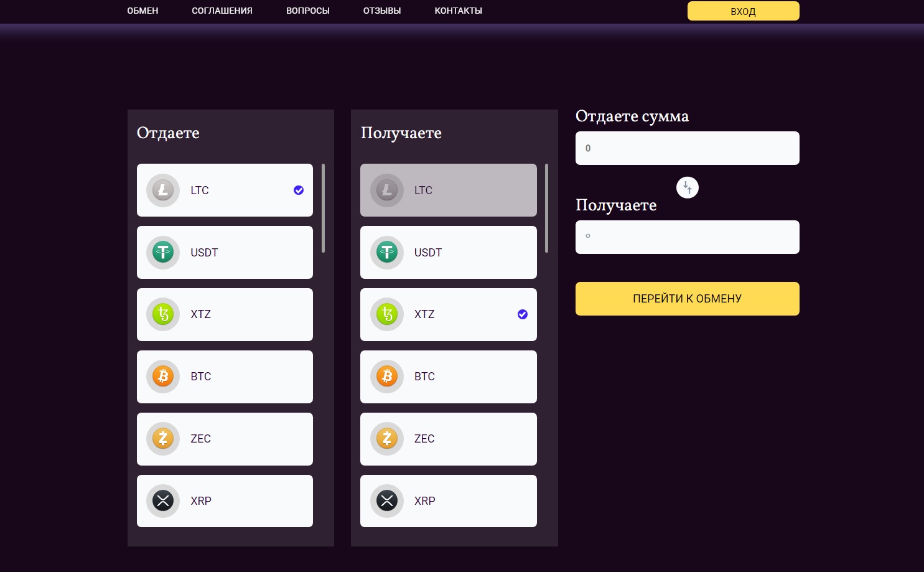
Task: Click the BTC Bitcoin icon under Получаете
Action: coord(387,377)
